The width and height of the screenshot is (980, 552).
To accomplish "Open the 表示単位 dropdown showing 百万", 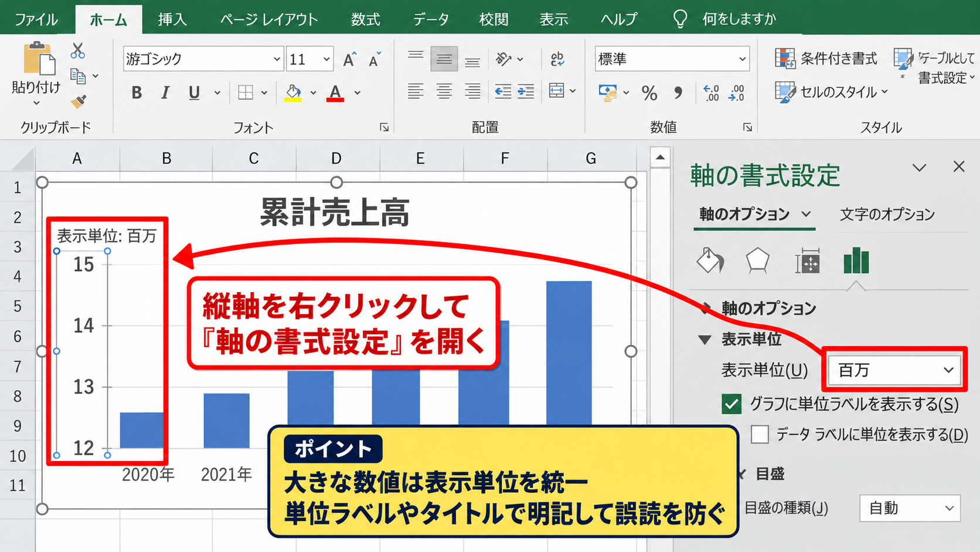I will tap(894, 370).
